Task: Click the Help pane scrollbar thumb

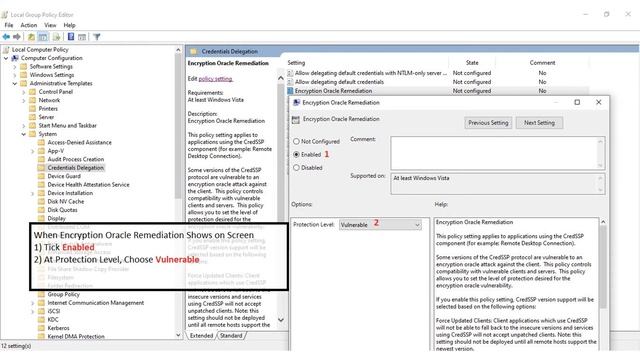Action: [603, 267]
